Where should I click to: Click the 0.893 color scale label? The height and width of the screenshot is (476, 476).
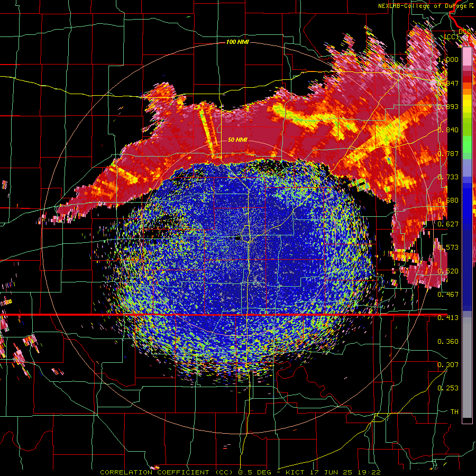(x=448, y=106)
